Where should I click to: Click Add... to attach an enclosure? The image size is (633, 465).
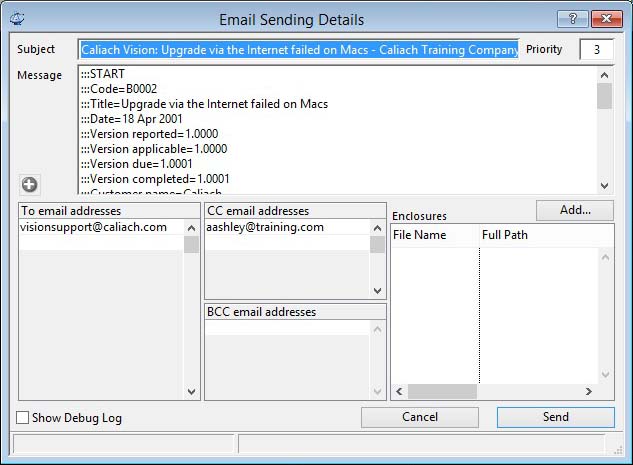575,210
